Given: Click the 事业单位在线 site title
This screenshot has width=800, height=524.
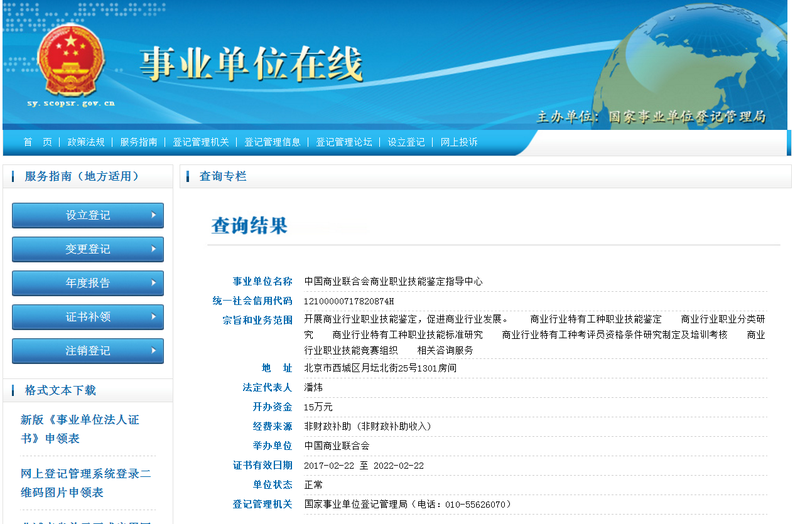Looking at the screenshot, I should (x=251, y=64).
